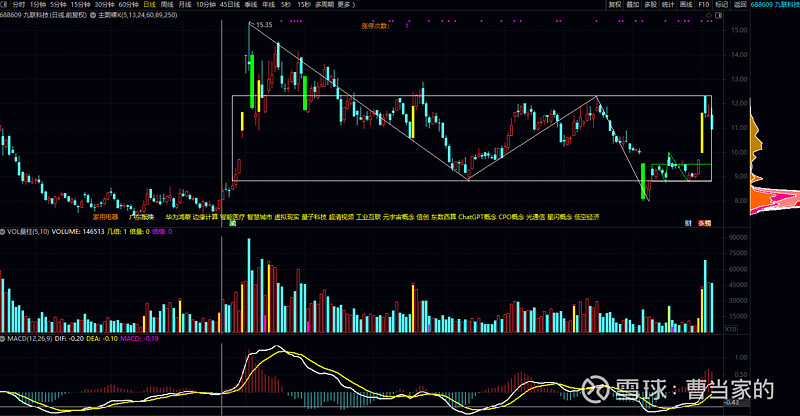The width and height of the screenshot is (800, 416).
Task: Open the 叠加 overlay tool
Action: point(633,4)
